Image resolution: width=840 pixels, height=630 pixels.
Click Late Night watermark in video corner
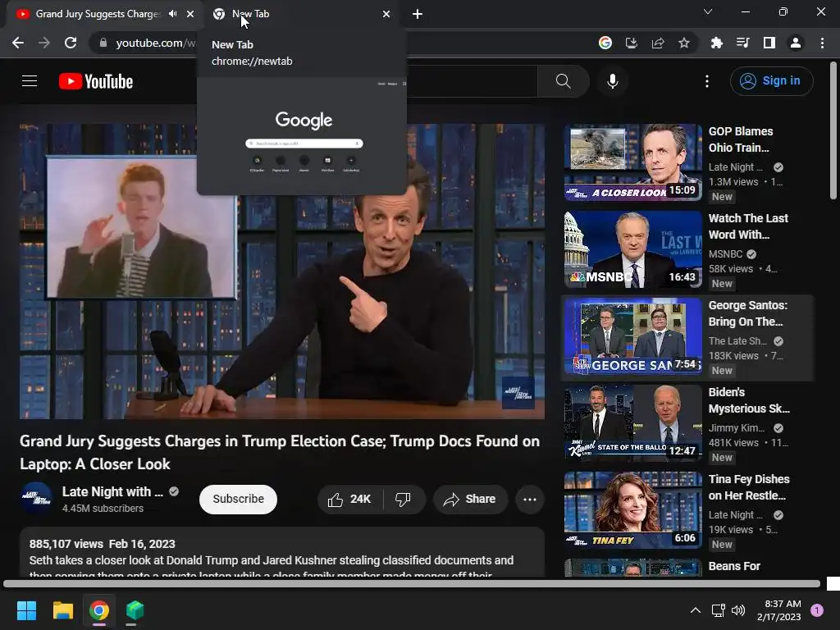[518, 392]
